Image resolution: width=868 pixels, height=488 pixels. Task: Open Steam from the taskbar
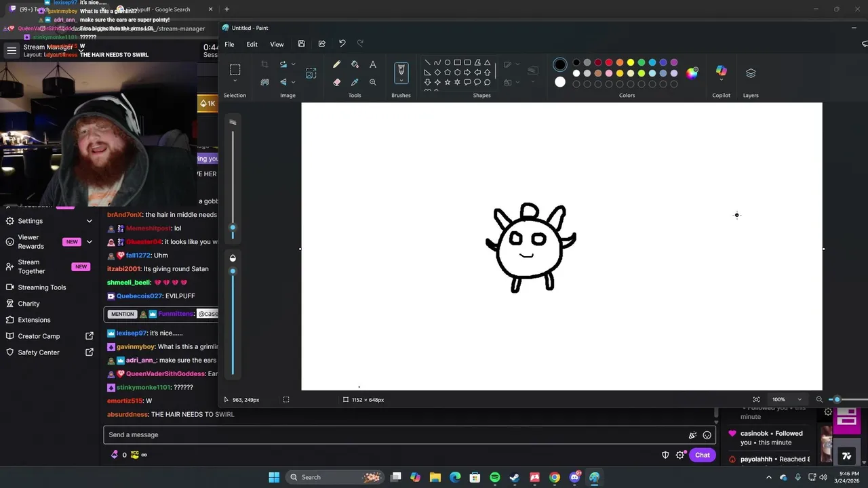tap(515, 477)
